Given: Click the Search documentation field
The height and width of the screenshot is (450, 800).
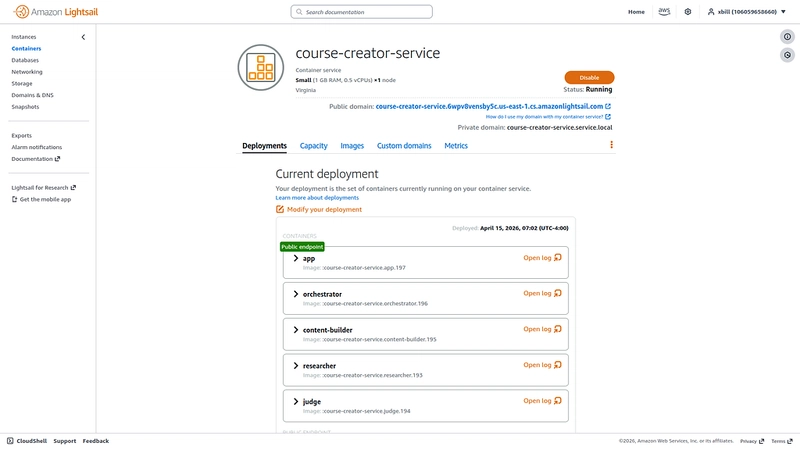Looking at the screenshot, I should (x=361, y=12).
